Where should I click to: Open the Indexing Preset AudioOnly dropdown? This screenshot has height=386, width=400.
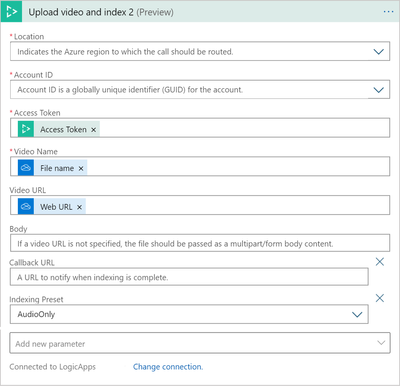tap(189, 314)
